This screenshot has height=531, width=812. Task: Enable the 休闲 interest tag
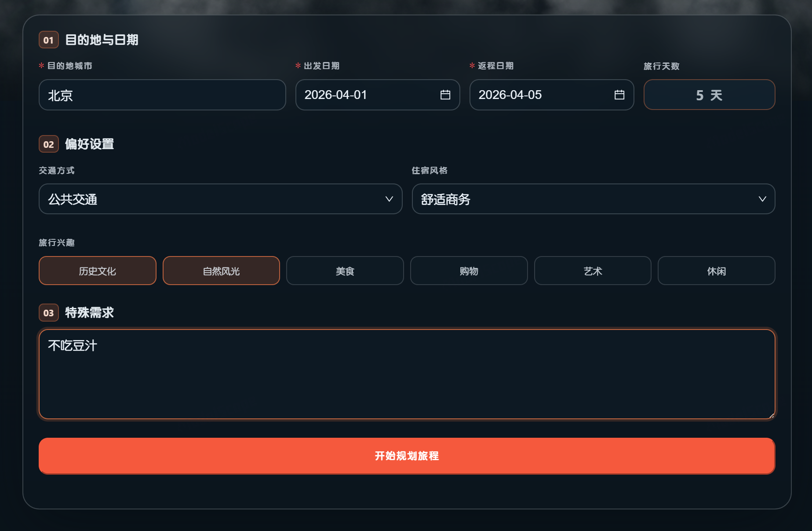(x=716, y=271)
